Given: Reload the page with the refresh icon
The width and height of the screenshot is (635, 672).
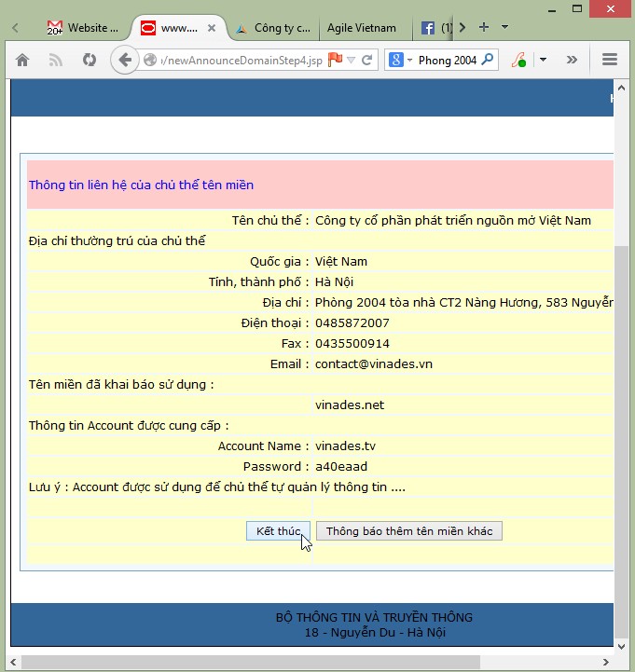Looking at the screenshot, I should (x=367, y=60).
